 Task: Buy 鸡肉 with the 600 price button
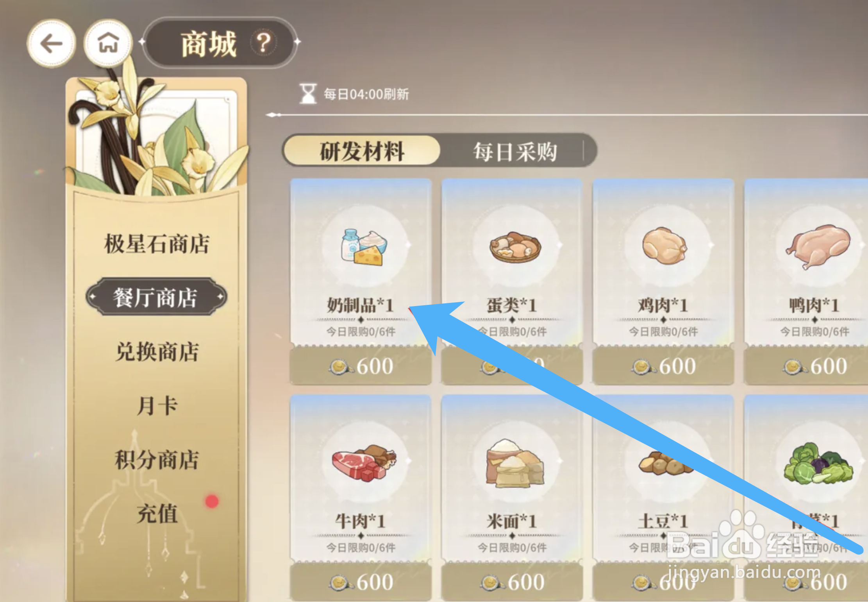click(x=663, y=366)
